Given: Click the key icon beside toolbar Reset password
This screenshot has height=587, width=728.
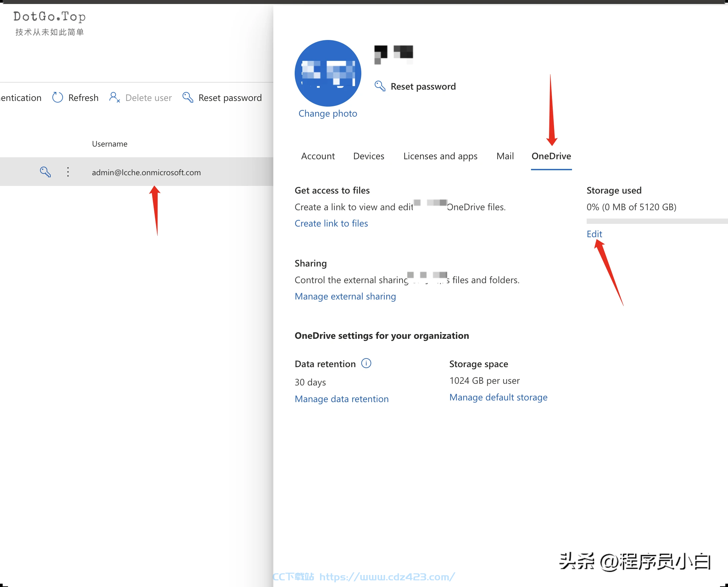Looking at the screenshot, I should (x=188, y=97).
